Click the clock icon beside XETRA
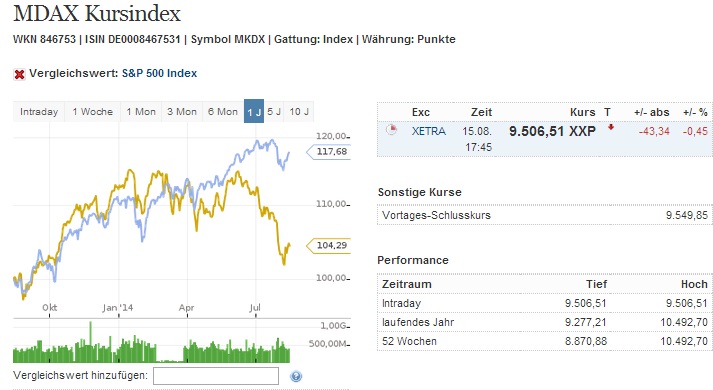This screenshot has height=390, width=713. [392, 130]
